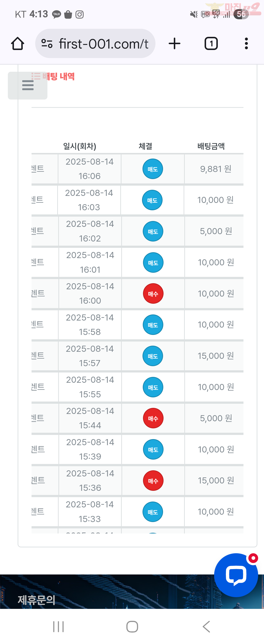This screenshot has width=264, height=644.
Task: Tap the 매도 badge for 16:06 row
Action: [153, 169]
